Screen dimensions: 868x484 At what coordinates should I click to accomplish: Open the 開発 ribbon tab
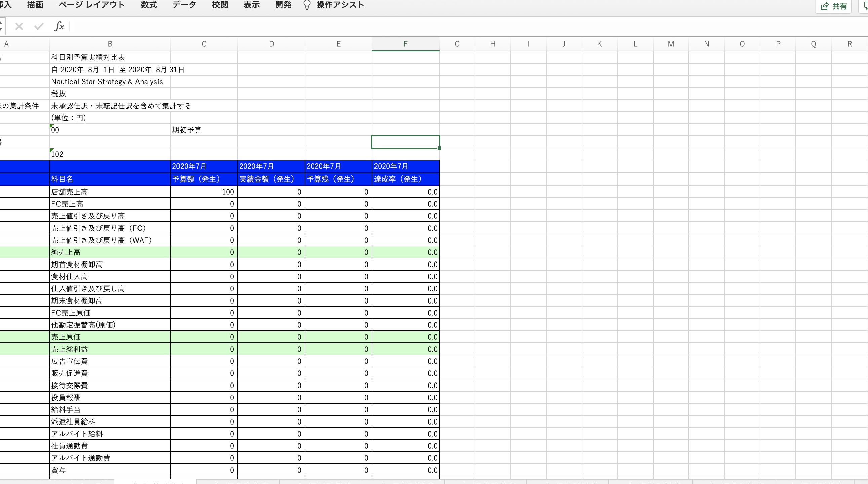pos(283,5)
